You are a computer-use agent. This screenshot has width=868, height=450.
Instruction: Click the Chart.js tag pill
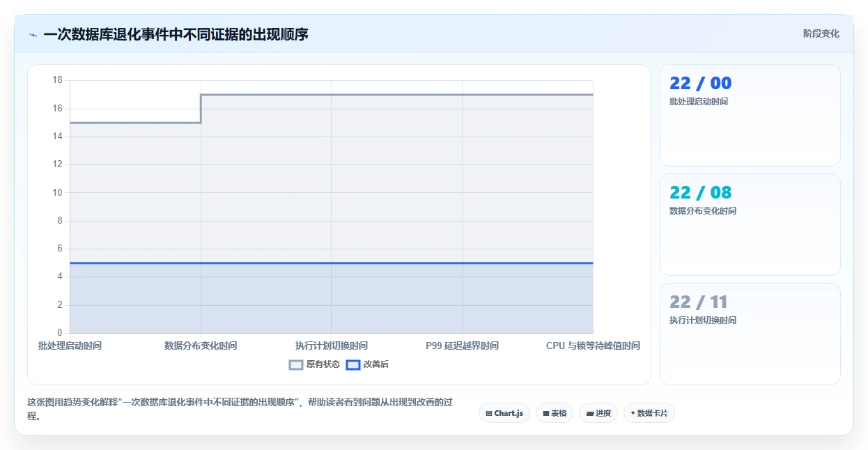[504, 413]
